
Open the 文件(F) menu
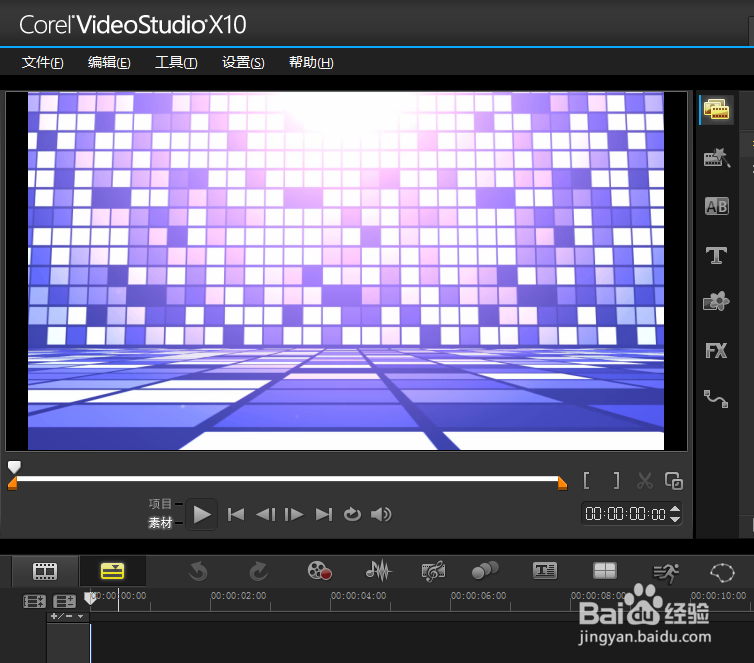click(x=42, y=63)
